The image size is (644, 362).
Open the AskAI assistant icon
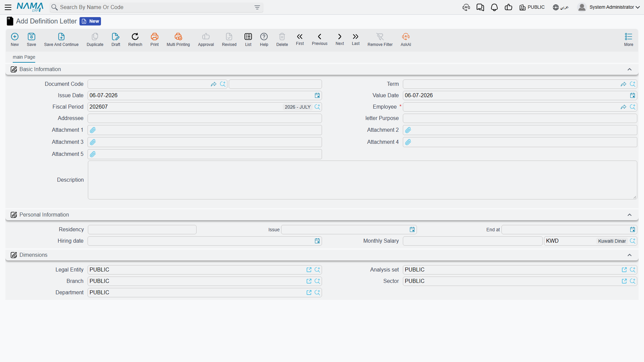pyautogui.click(x=406, y=37)
